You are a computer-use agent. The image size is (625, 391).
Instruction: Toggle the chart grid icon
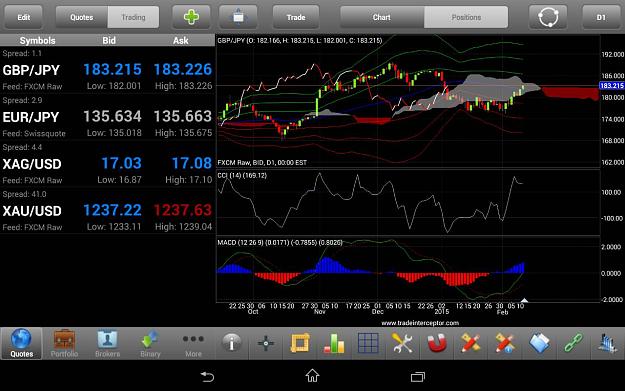click(368, 343)
